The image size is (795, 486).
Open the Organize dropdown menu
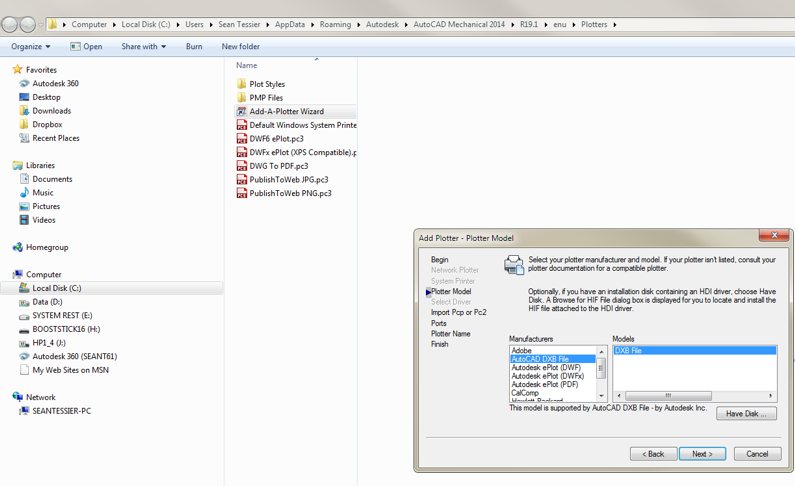coord(30,47)
